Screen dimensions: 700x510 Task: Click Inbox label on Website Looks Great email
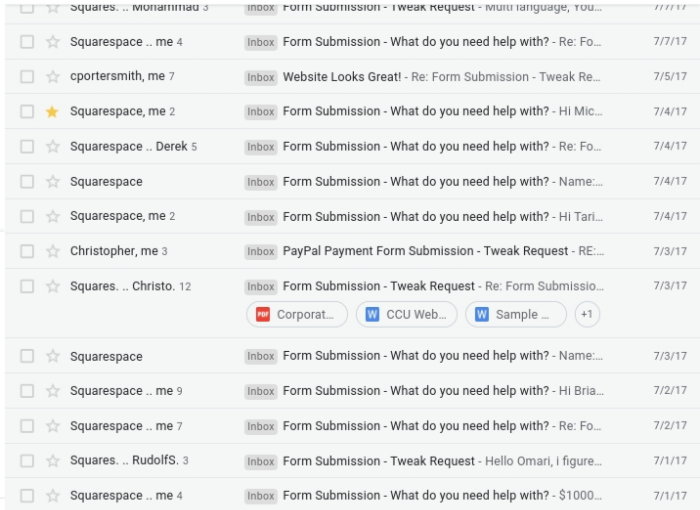click(x=261, y=77)
